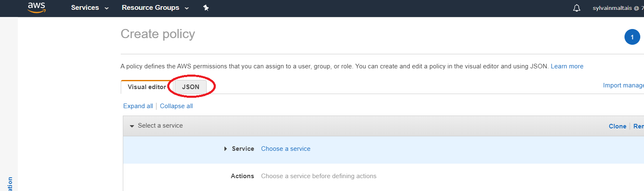Switch to the JSON tab
This screenshot has width=644, height=191.
190,87
